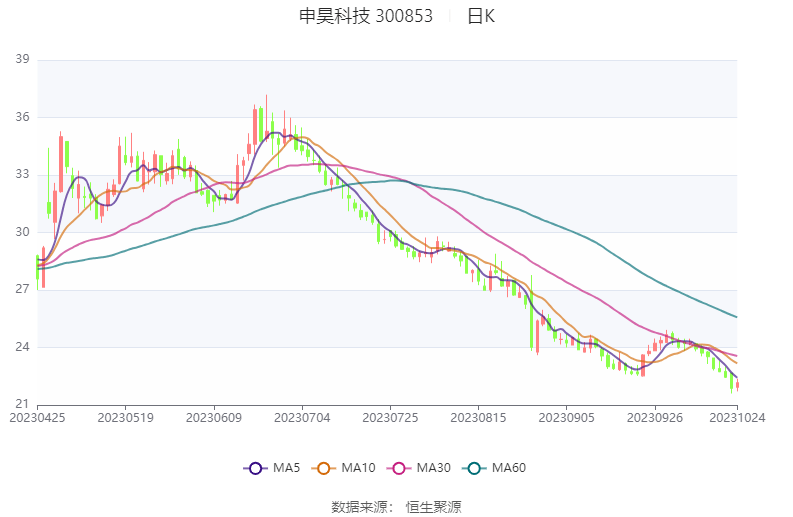This screenshot has width=793, height=517.
Task: Hide the MA5 line via its text label
Action: tap(286, 468)
